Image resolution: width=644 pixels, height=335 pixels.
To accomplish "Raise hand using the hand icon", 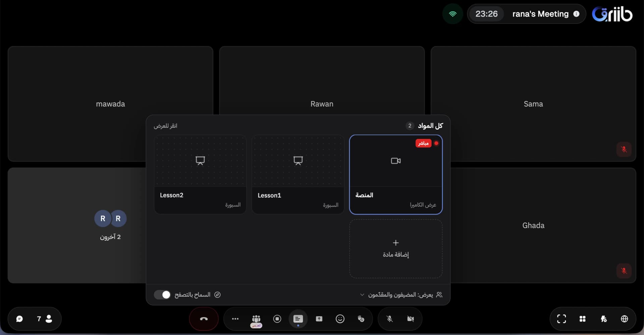I will click(361, 319).
